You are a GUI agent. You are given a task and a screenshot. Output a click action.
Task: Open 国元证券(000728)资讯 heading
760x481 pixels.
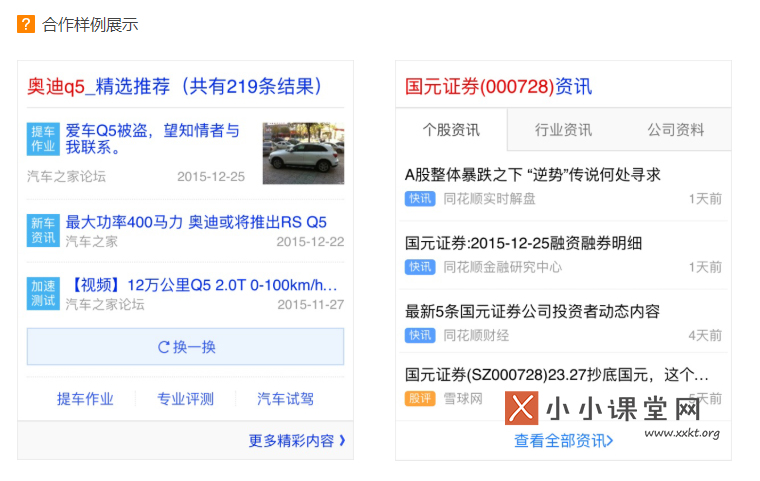coord(498,87)
